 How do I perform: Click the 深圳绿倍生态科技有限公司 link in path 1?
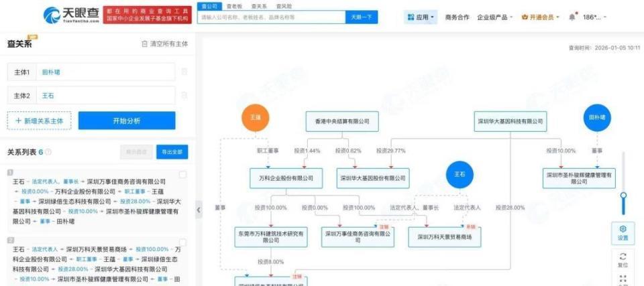tap(74, 202)
